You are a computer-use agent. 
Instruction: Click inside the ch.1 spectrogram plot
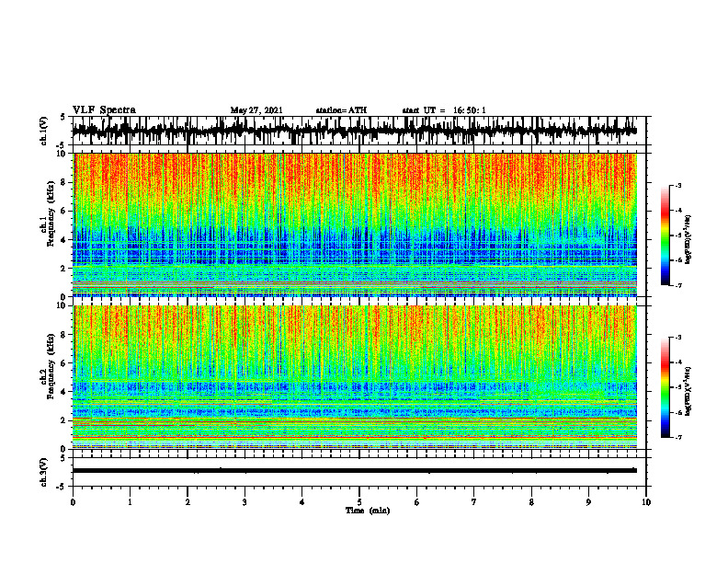tap(354, 224)
